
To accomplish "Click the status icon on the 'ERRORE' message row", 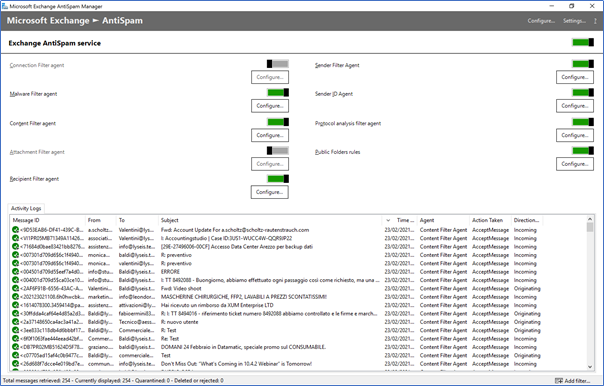I will click(x=15, y=272).
